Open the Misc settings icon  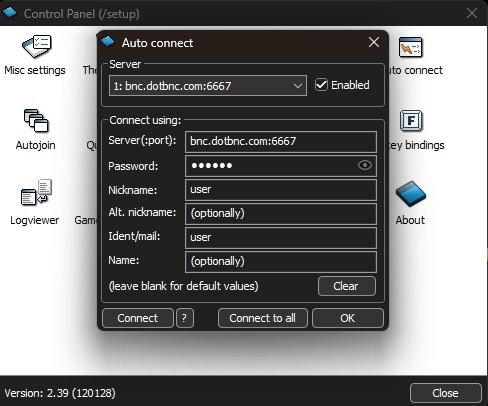[37, 47]
